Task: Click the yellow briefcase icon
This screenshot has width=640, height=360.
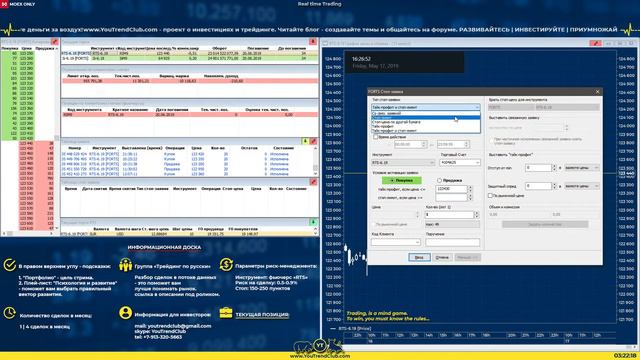Action: pos(226,313)
